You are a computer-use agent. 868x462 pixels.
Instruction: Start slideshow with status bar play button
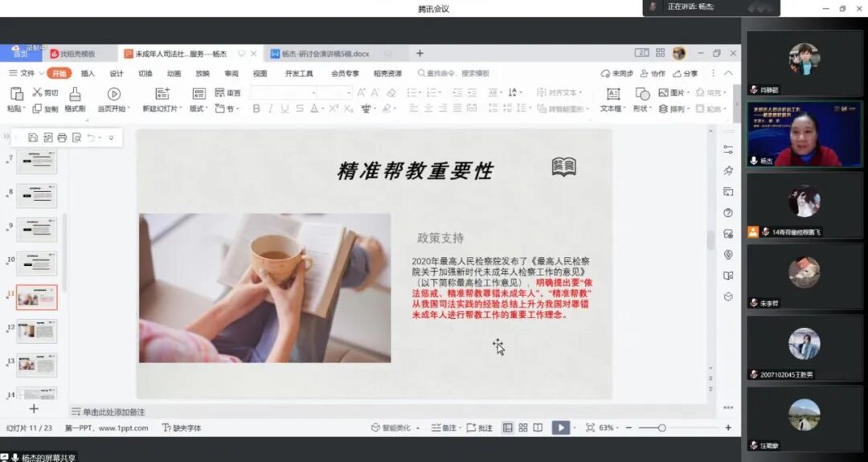(x=561, y=427)
